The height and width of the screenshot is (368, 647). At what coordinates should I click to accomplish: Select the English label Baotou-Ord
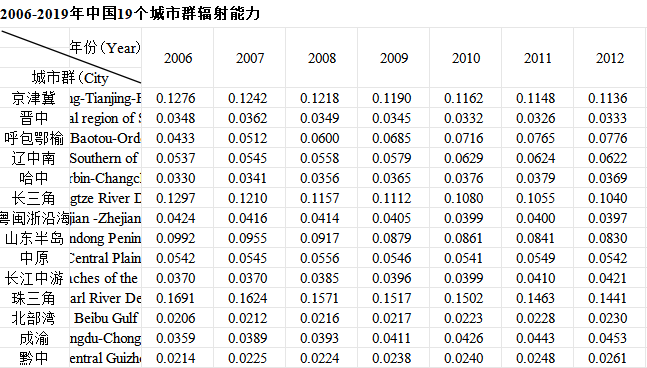(x=106, y=138)
